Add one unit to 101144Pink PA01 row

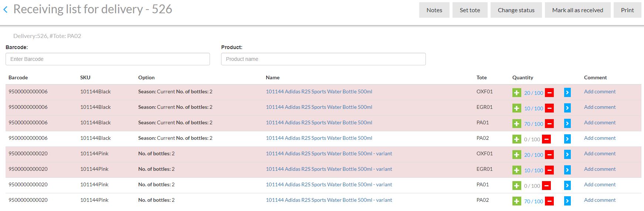[516, 186]
